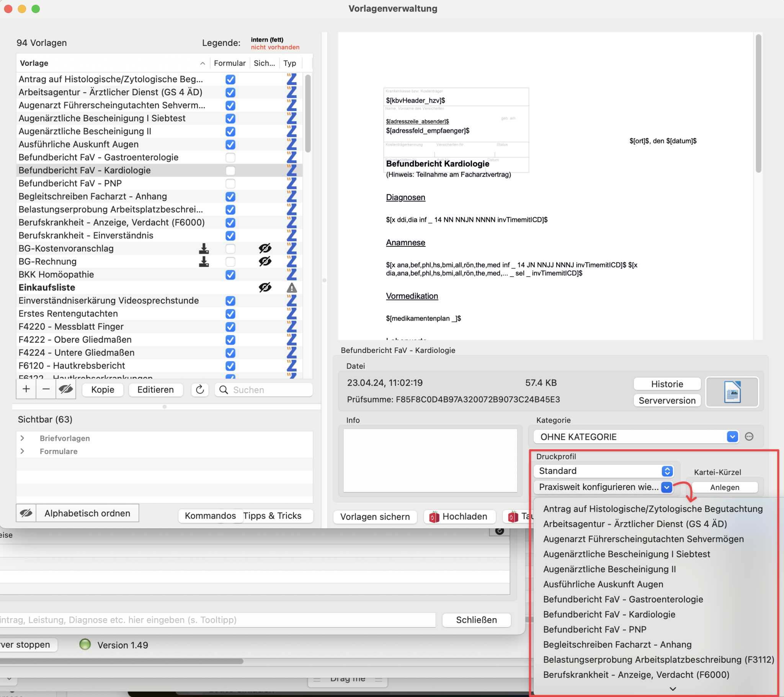Click the Z type icon for Befundbericht FaV - Kardiologie
Screen dimensions: 784x697
[291, 170]
